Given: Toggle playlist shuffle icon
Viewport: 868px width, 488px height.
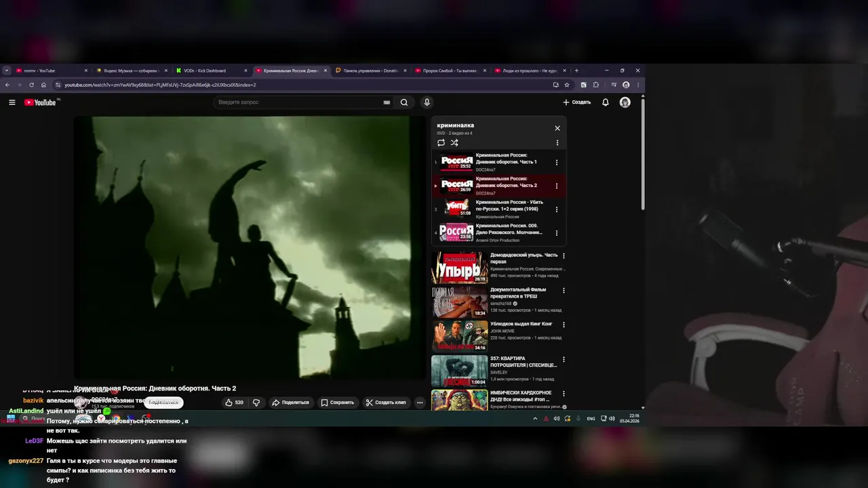Looking at the screenshot, I should coord(454,142).
